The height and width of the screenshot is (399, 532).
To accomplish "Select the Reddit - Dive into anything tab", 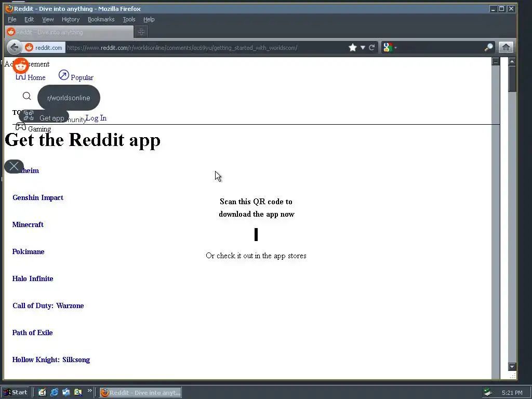I will click(69, 32).
